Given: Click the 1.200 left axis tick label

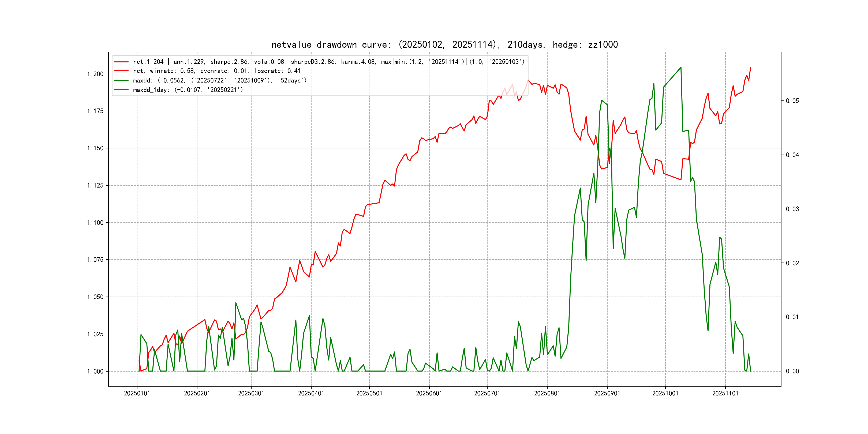Looking at the screenshot, I should pyautogui.click(x=95, y=74).
